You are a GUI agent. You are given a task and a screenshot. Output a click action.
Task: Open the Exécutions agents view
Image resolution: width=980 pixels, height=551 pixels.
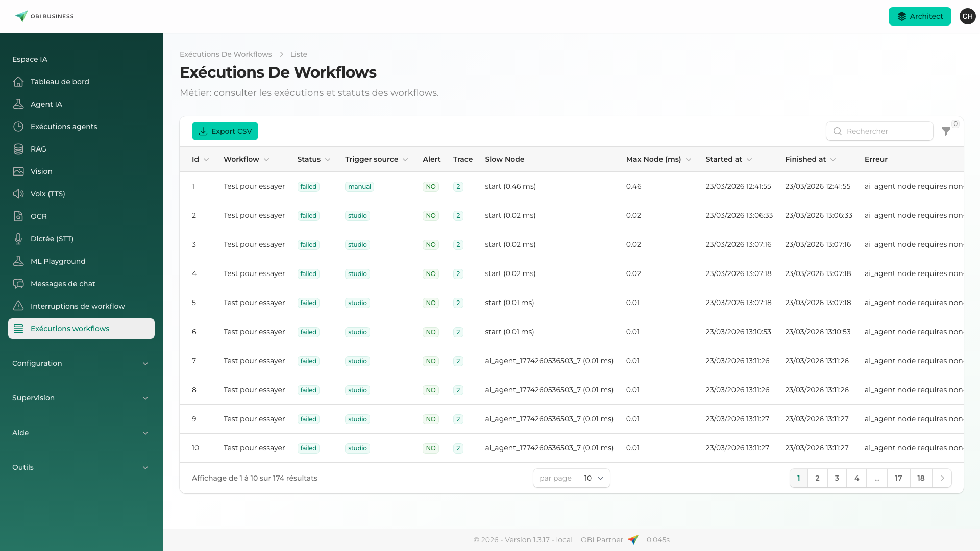click(x=64, y=126)
